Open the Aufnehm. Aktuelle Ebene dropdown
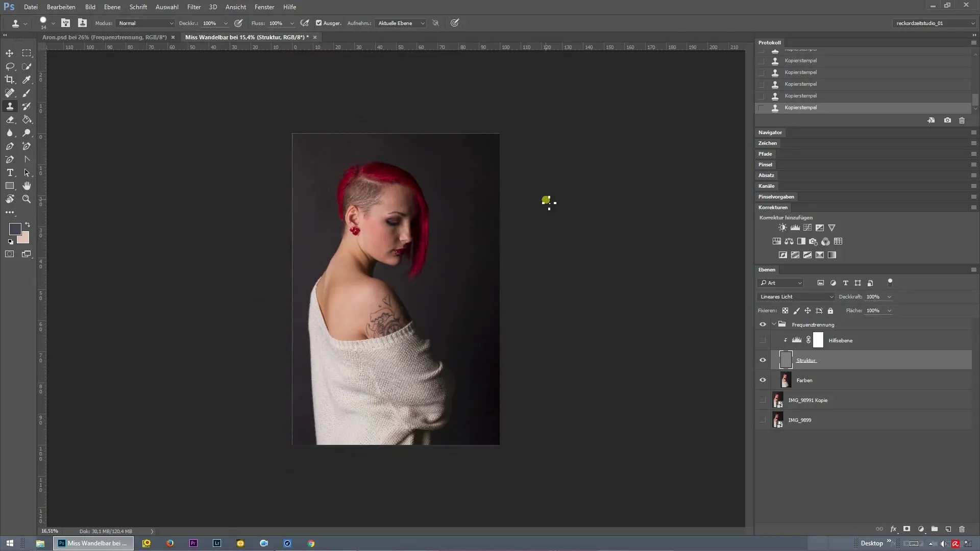 coord(400,23)
